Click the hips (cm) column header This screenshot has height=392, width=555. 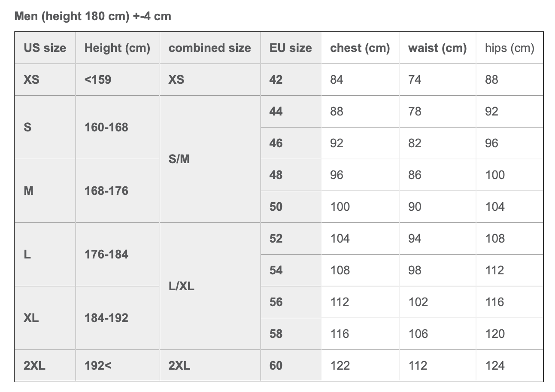point(510,48)
